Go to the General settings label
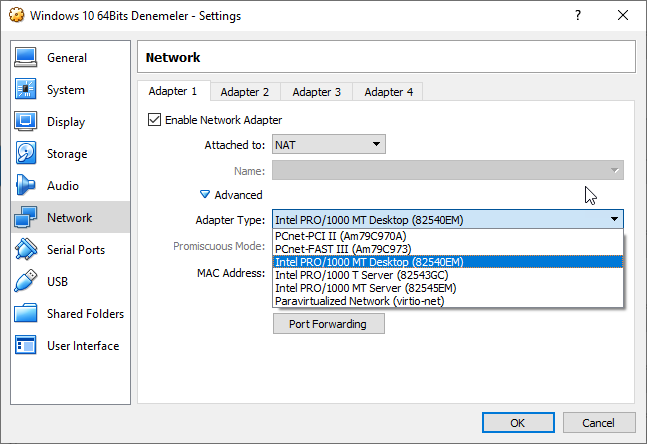 pos(67,58)
